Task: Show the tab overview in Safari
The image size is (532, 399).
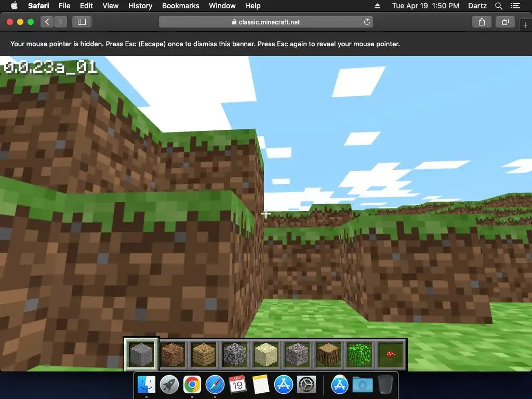Action: click(x=505, y=22)
